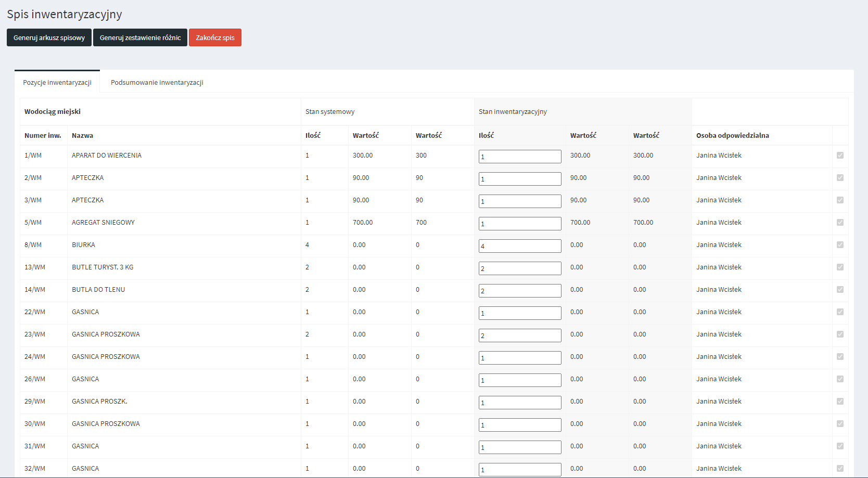The image size is (868, 478).
Task: Click quantity field for APARAT DO WIERCENIA
Action: click(519, 157)
